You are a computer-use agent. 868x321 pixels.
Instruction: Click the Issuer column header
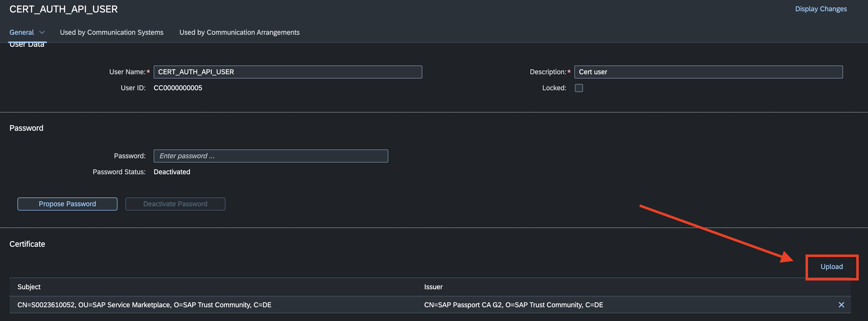433,286
